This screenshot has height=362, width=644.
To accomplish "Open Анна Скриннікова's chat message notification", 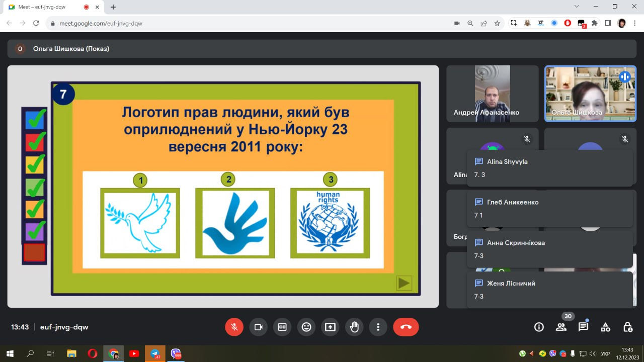I will pos(549,249).
